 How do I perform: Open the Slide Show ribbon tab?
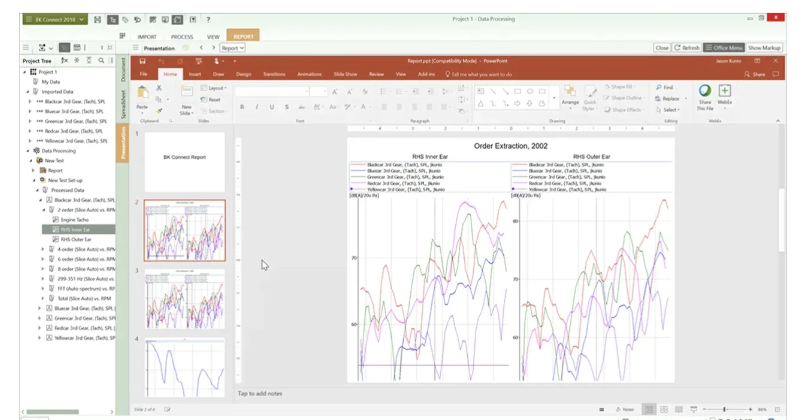click(345, 74)
